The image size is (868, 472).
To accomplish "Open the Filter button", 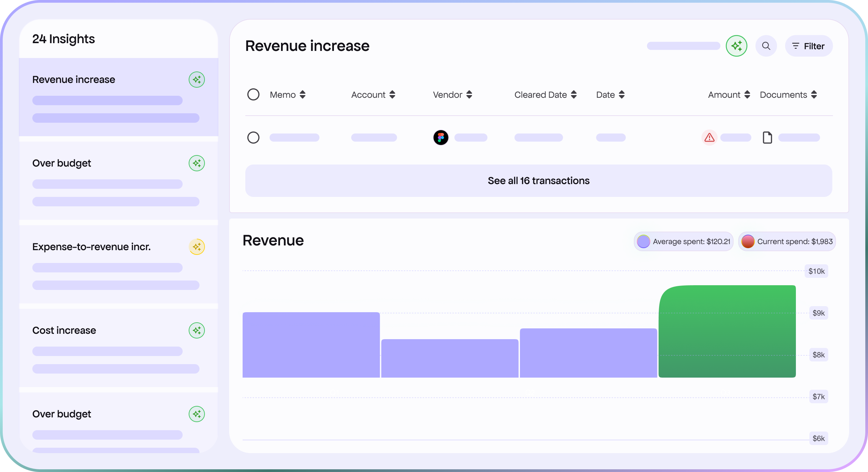I will (809, 46).
